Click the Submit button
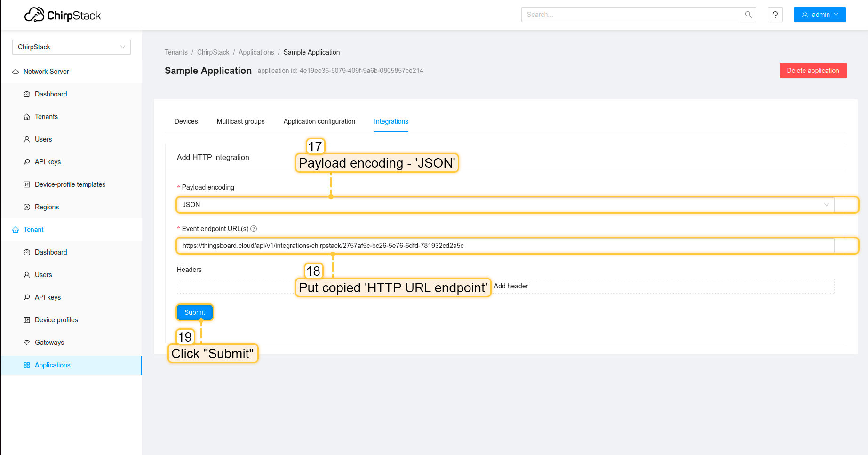The image size is (868, 455). point(194,312)
